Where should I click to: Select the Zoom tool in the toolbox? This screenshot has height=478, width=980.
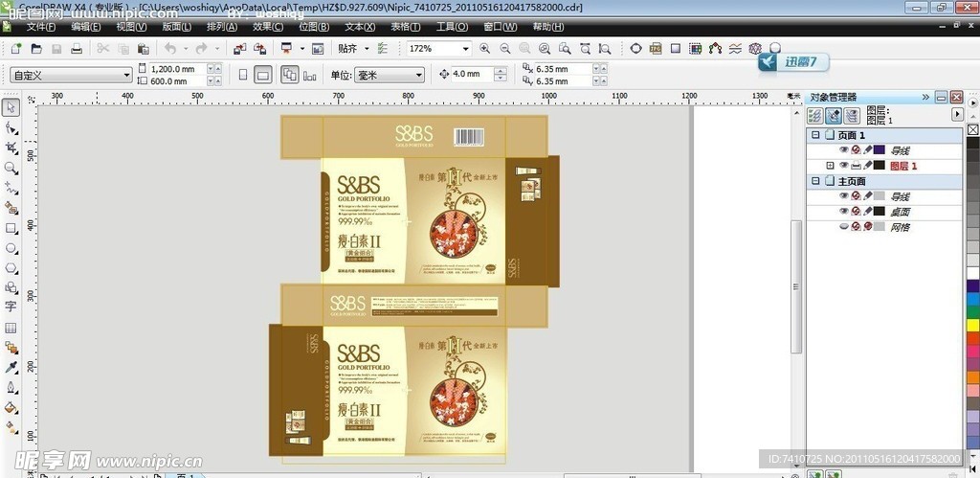pyautogui.click(x=11, y=168)
